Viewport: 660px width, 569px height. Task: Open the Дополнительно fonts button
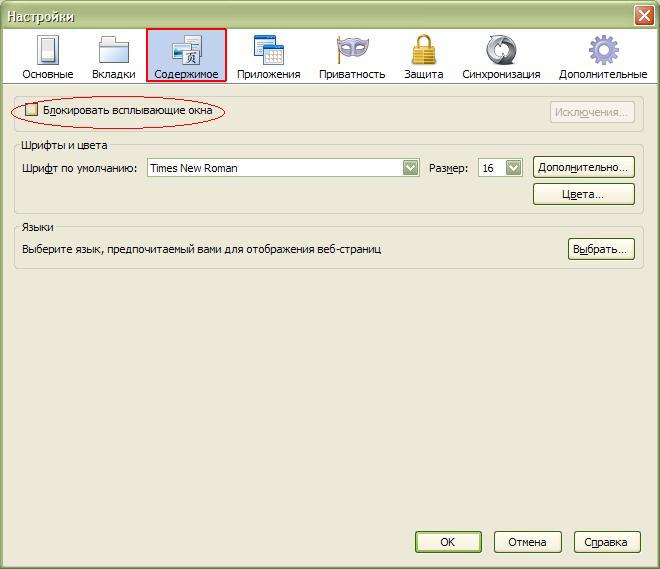tap(583, 167)
